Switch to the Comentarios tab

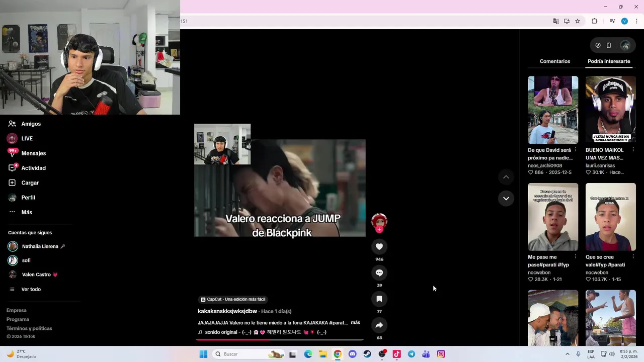pos(555,61)
